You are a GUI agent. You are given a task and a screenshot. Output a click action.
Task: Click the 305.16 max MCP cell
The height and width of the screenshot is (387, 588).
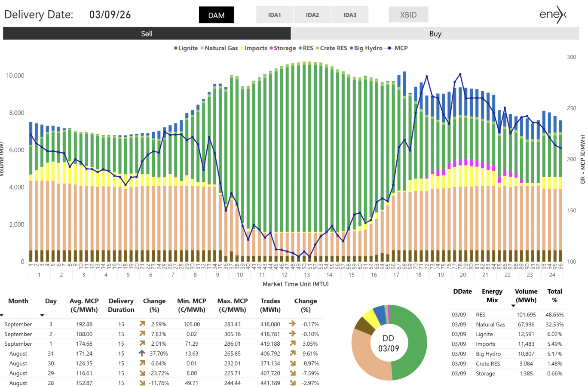233,334
